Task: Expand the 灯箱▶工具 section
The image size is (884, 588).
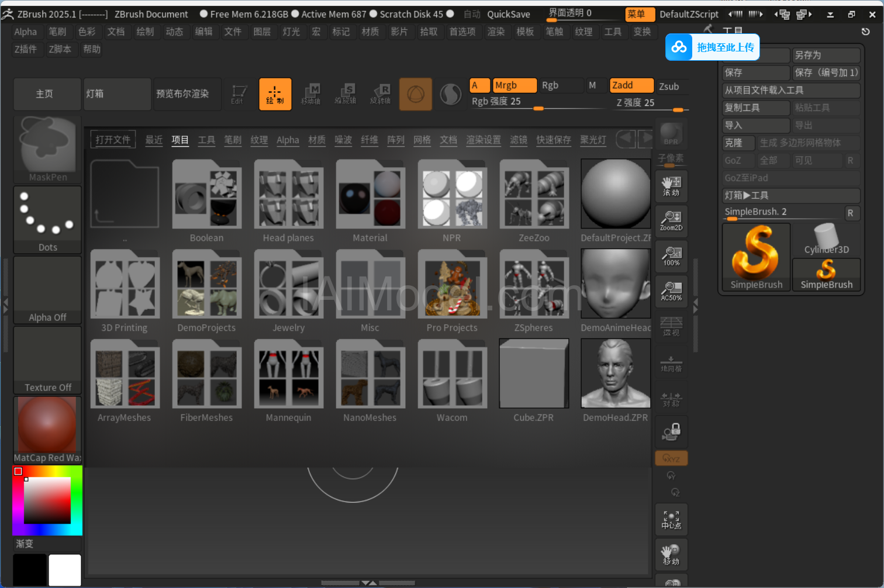Action: point(791,195)
